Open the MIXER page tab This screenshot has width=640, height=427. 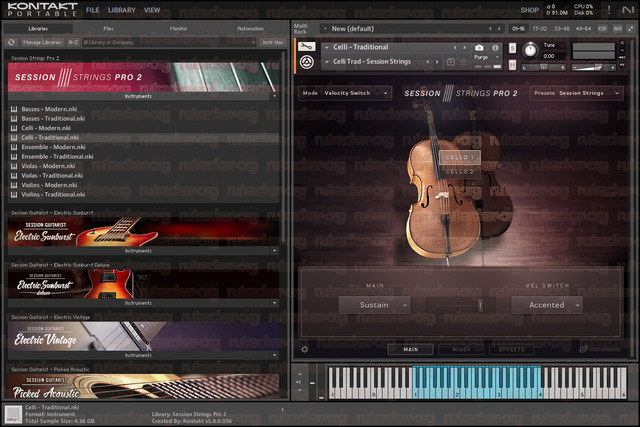point(461,349)
